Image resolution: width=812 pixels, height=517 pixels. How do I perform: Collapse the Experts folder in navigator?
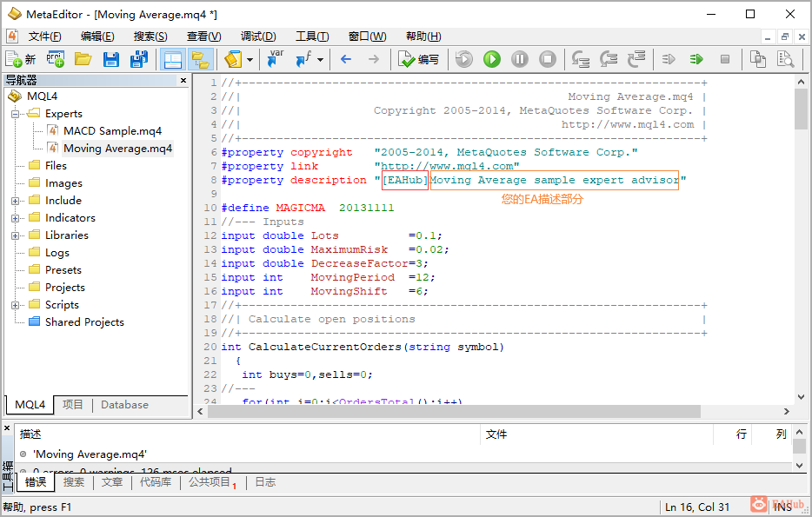16,114
